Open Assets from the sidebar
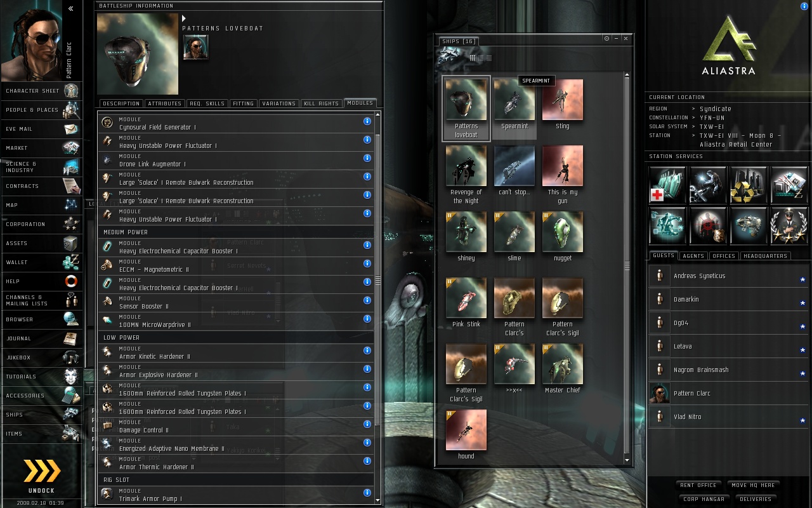The image size is (812, 508). click(x=41, y=243)
